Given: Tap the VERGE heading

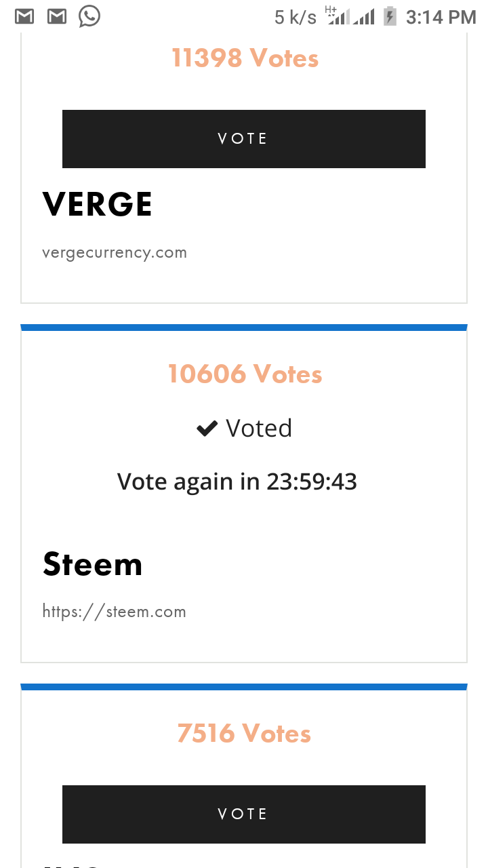Looking at the screenshot, I should click(x=98, y=205).
